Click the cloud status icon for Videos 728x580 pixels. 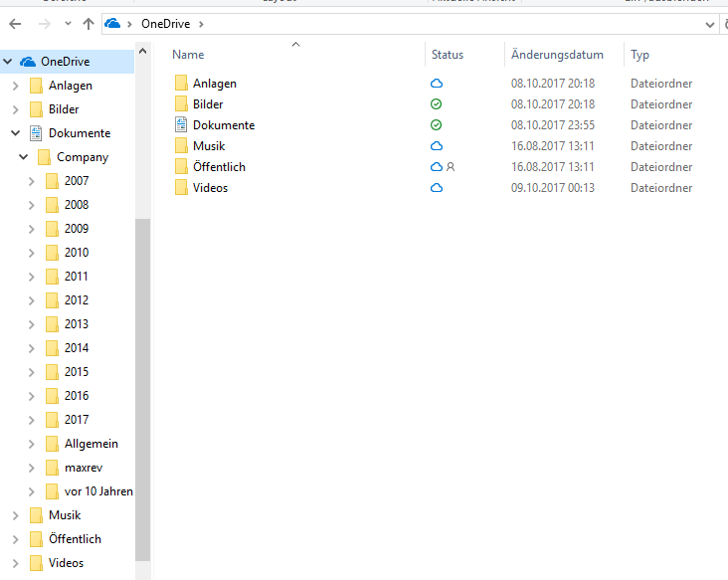[x=437, y=188]
